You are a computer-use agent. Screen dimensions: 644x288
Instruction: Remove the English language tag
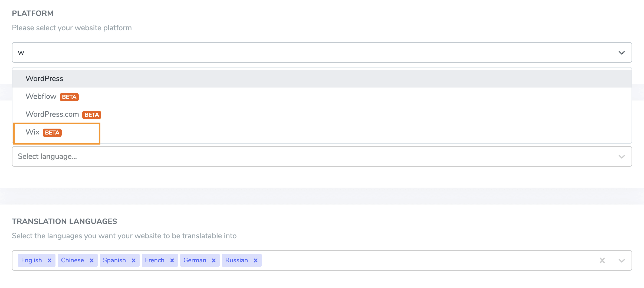(x=50, y=260)
